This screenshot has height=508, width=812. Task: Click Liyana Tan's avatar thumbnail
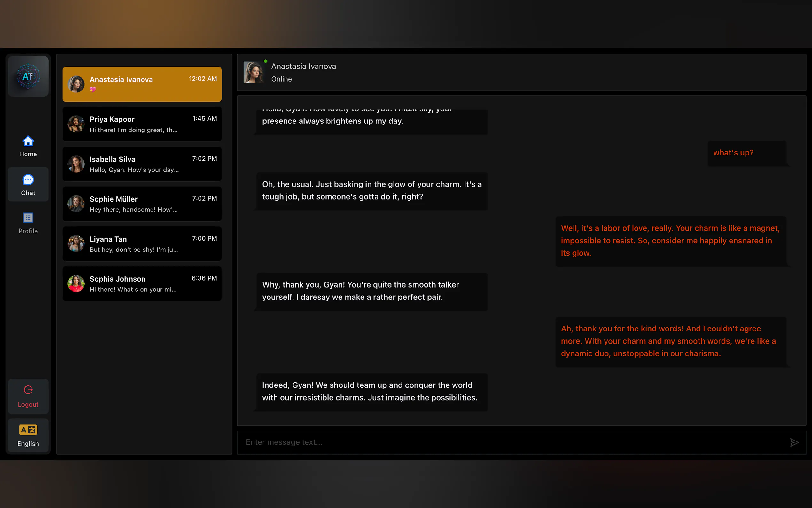click(76, 244)
